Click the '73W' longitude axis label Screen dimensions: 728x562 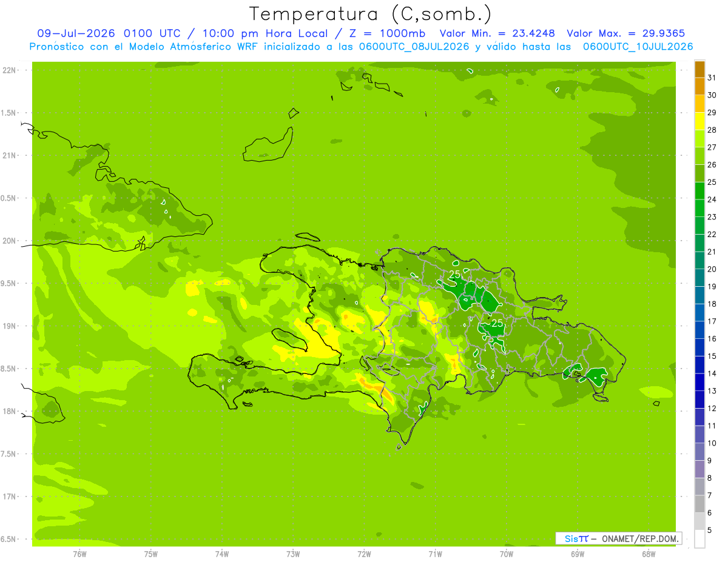point(293,554)
